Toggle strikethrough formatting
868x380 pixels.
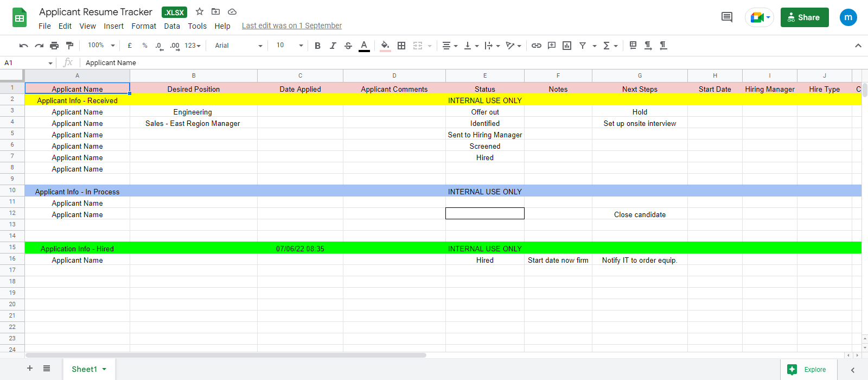(x=348, y=46)
